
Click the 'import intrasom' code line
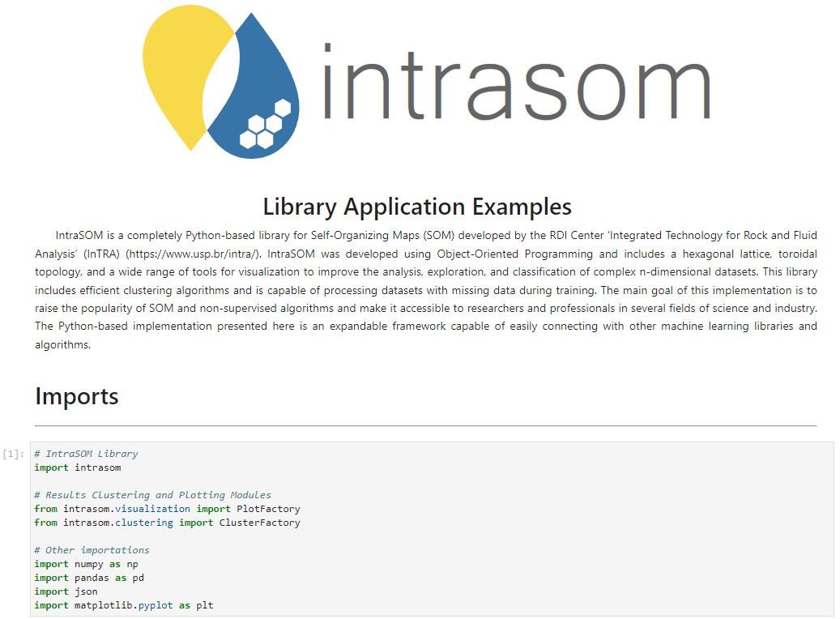(78, 467)
